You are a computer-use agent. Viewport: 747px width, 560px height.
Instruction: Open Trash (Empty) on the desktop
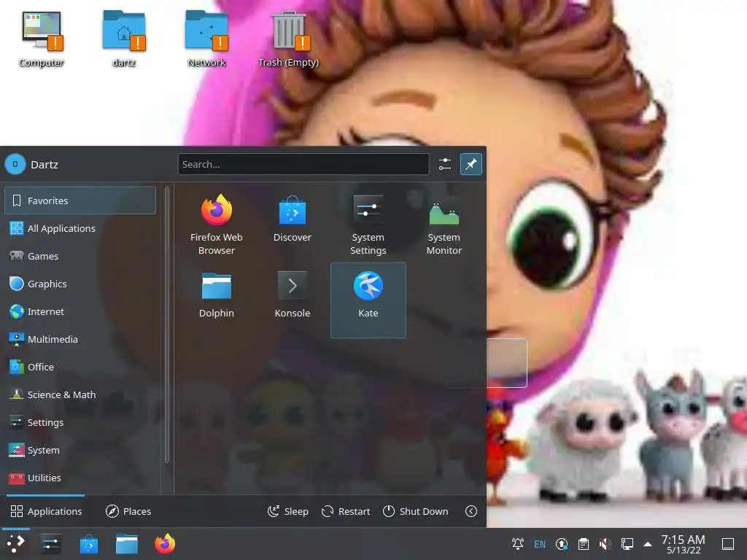point(288,39)
